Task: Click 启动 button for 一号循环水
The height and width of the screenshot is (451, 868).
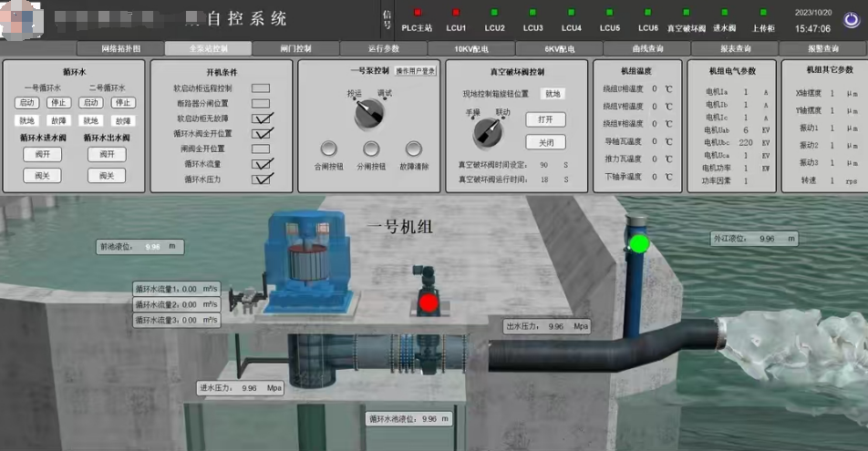Action: (x=27, y=103)
